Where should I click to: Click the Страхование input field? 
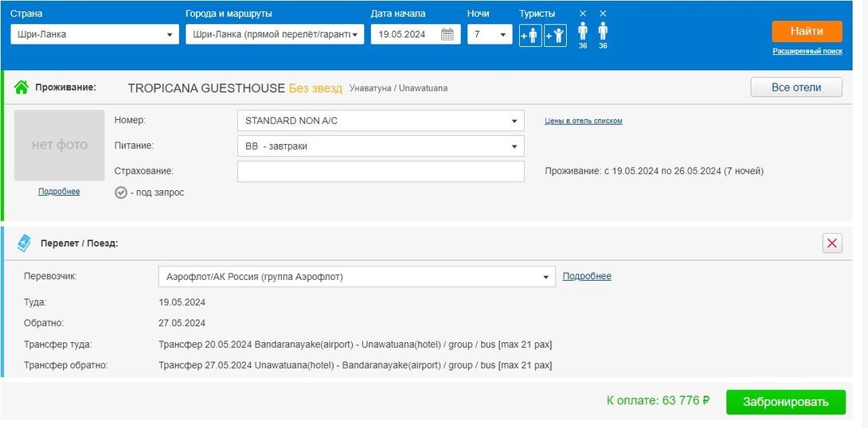[381, 171]
